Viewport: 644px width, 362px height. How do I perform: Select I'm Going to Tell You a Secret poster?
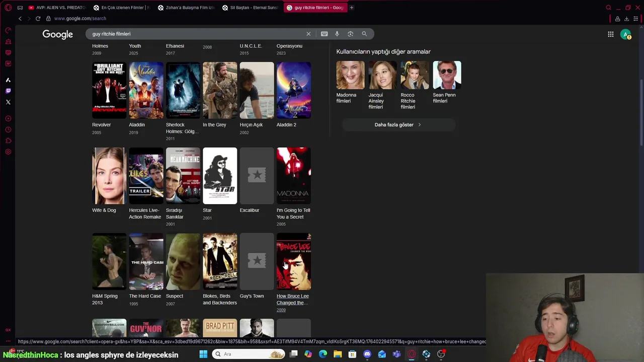[x=294, y=176]
